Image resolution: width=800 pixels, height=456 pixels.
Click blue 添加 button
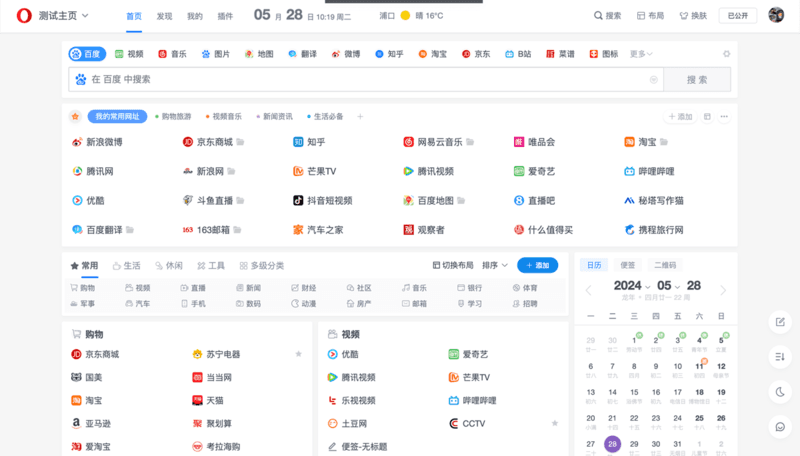[537, 265]
